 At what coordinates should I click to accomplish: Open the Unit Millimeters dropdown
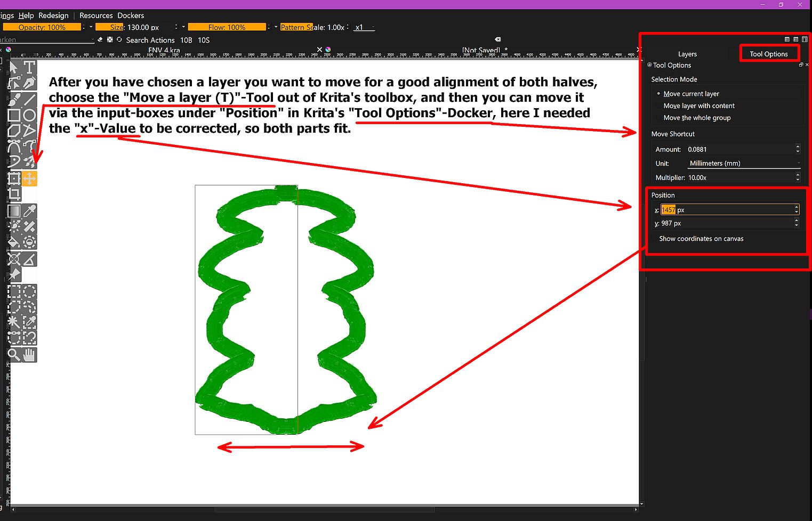(x=744, y=164)
